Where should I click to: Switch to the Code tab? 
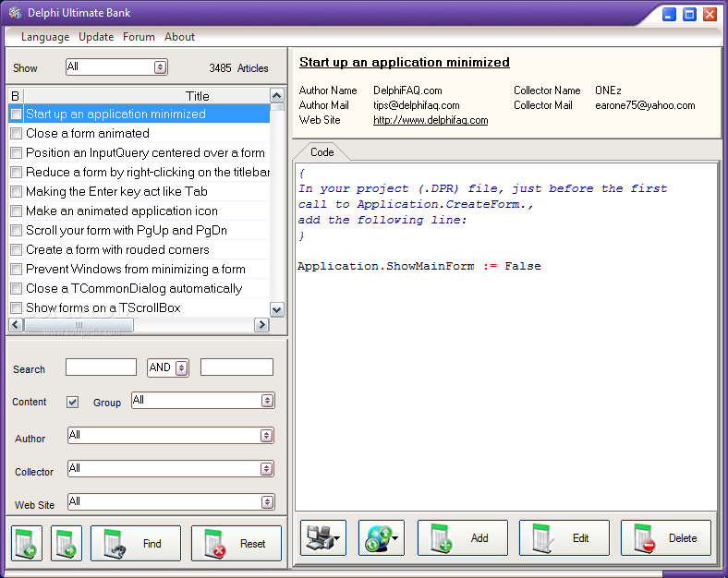pos(322,152)
